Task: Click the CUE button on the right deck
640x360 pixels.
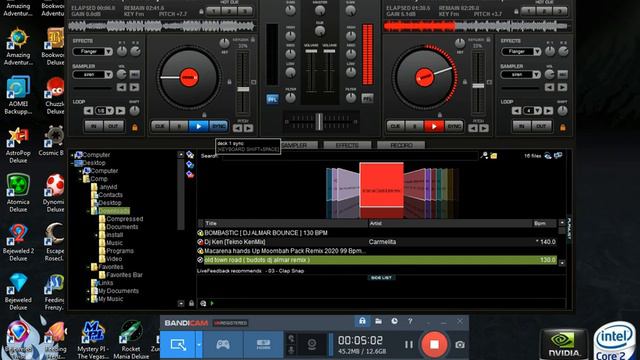Action: point(395,127)
